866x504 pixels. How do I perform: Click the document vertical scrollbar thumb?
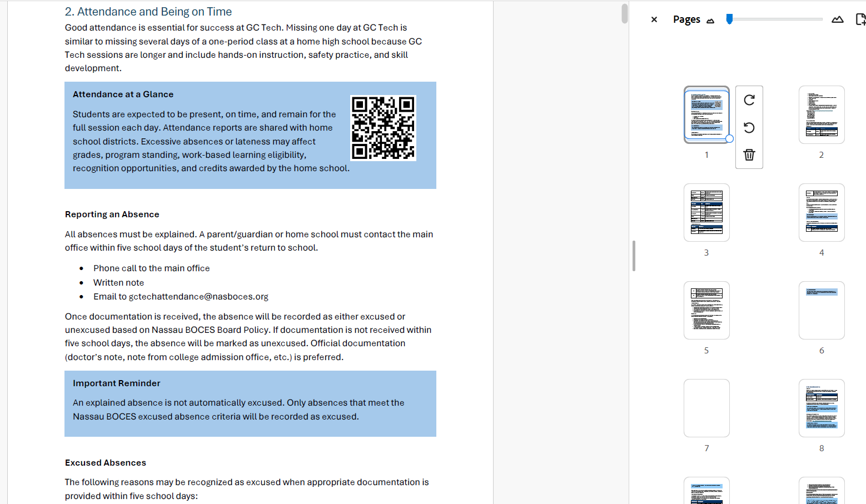pyautogui.click(x=625, y=14)
